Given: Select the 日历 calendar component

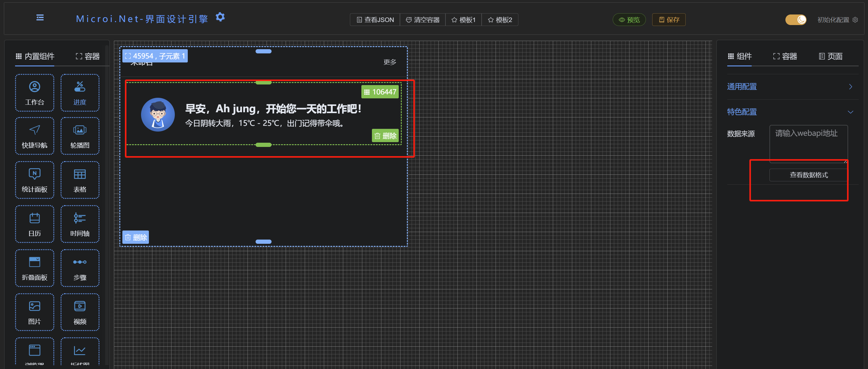Looking at the screenshot, I should [x=34, y=224].
